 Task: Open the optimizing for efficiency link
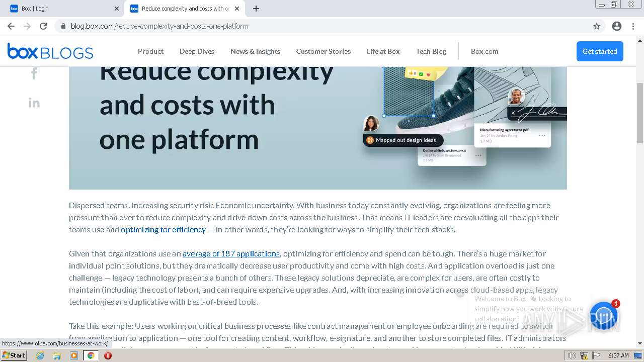pos(163,230)
